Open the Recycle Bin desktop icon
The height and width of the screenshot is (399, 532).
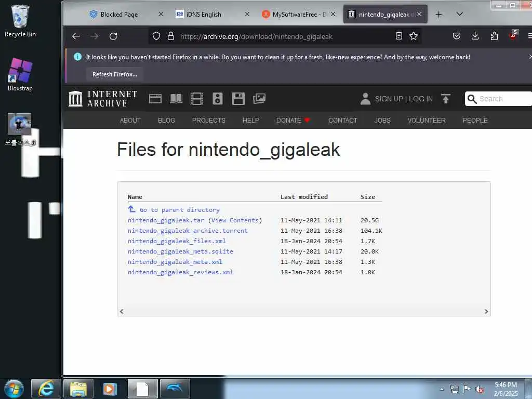point(20,21)
